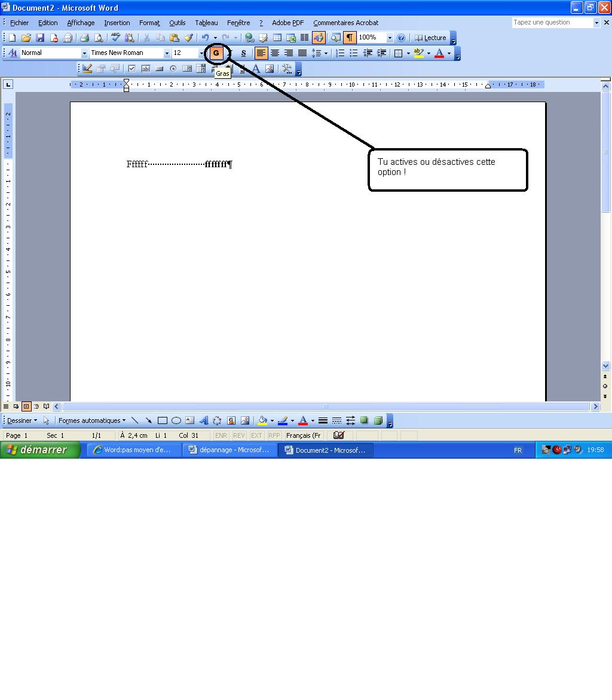
Task: Open the Times New Roman font dropdown
Action: pyautogui.click(x=167, y=53)
